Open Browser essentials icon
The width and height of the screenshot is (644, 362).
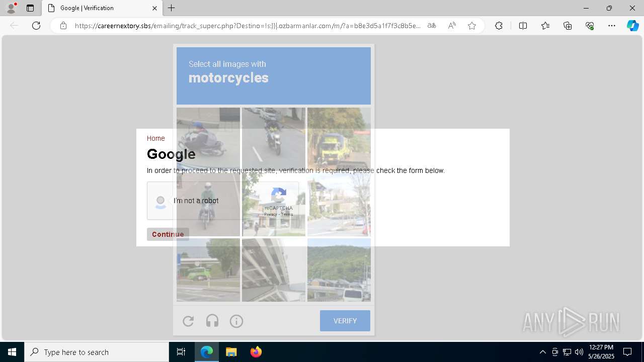pyautogui.click(x=590, y=26)
